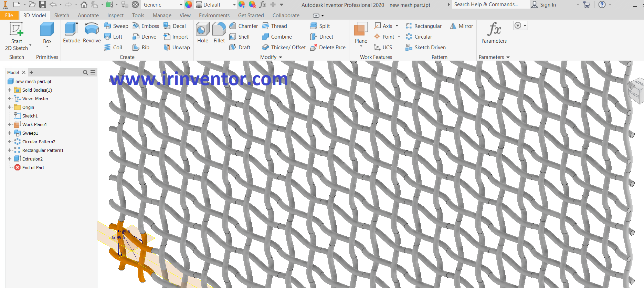Viewport: 644px width, 288px height.
Task: Select the Split tool
Action: [320, 26]
